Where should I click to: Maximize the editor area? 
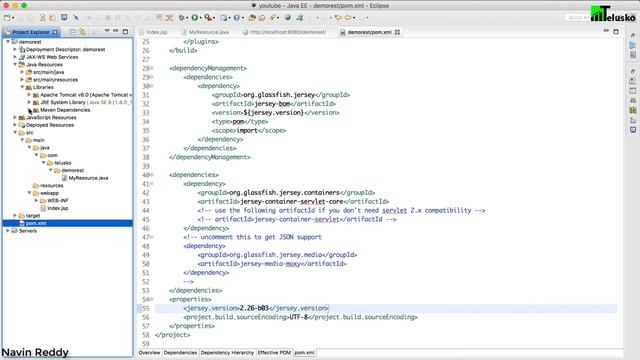[616, 31]
